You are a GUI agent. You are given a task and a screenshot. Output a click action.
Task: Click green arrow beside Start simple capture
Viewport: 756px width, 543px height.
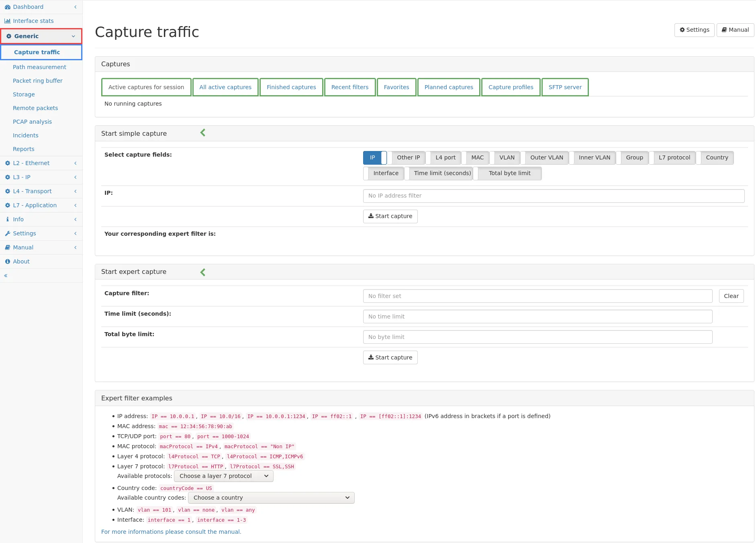tap(203, 133)
